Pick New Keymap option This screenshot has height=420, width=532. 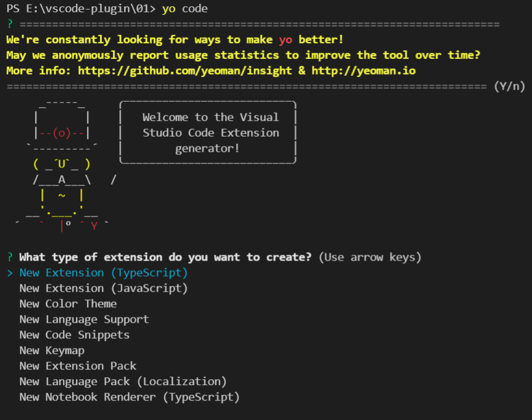click(52, 351)
